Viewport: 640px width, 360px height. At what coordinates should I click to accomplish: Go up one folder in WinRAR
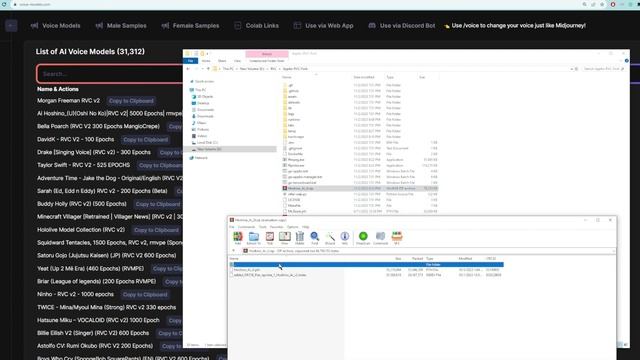[x=233, y=251]
